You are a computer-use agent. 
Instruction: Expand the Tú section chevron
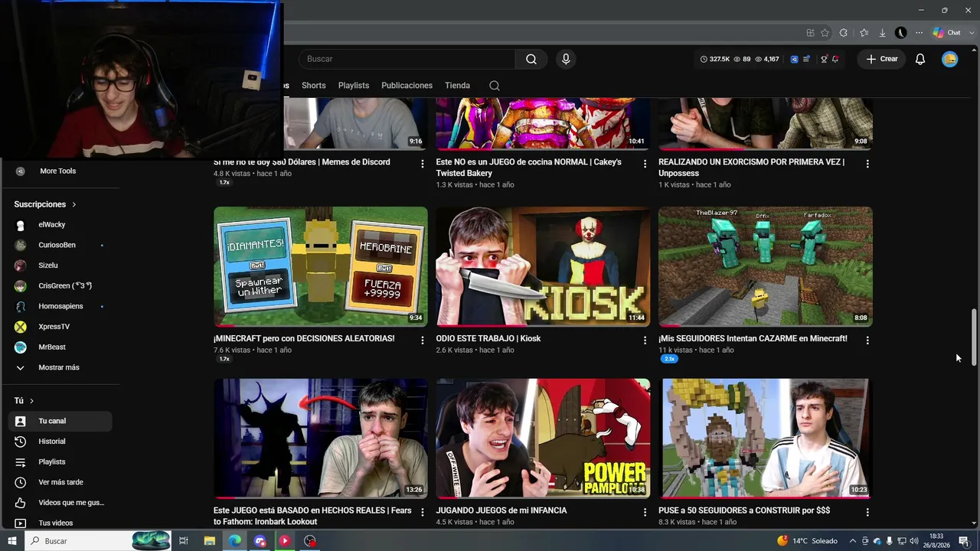(31, 401)
